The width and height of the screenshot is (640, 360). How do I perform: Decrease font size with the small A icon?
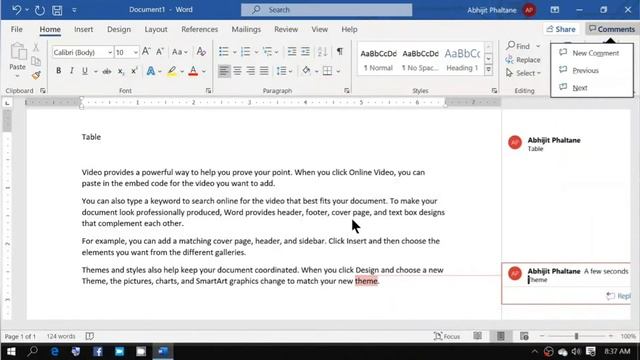(x=160, y=51)
